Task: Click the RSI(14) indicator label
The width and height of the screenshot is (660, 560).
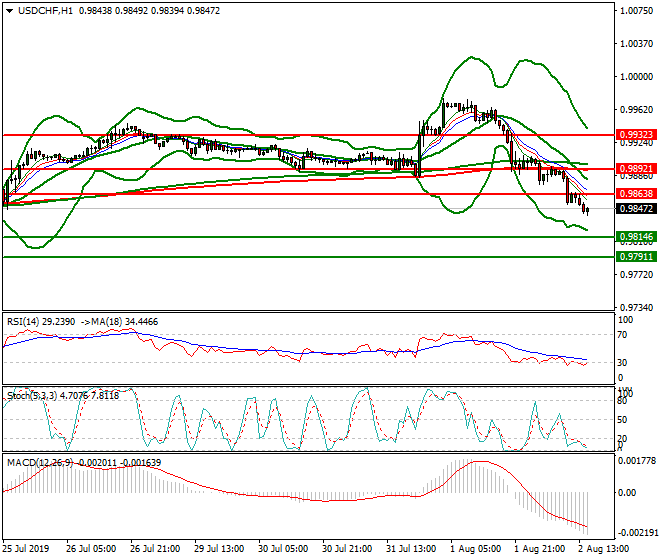Action: (x=24, y=321)
